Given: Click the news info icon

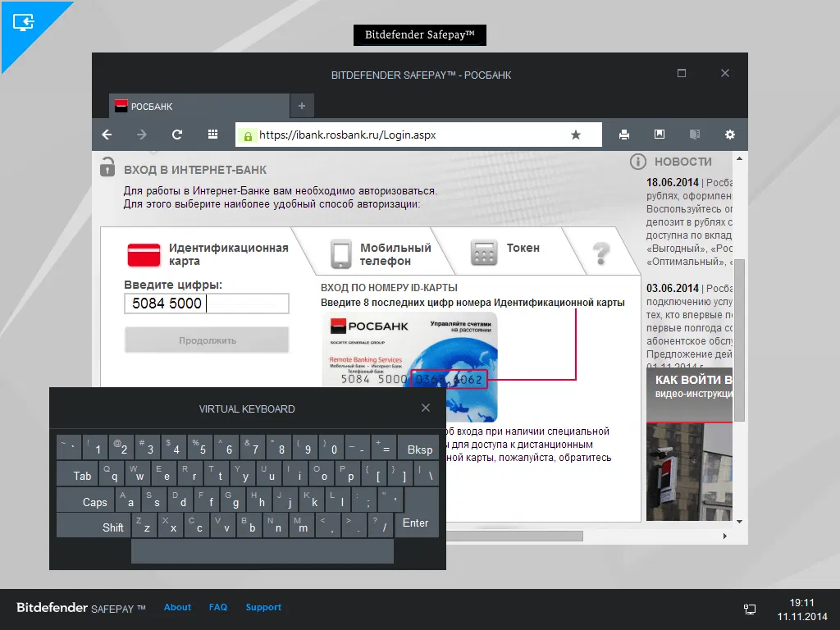Looking at the screenshot, I should [638, 162].
